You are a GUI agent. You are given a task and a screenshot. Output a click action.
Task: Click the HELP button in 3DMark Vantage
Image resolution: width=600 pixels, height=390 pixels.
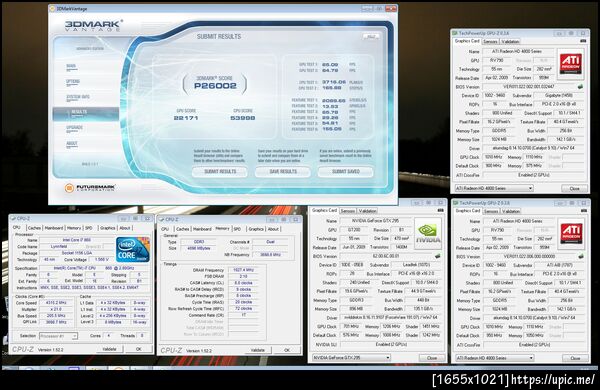tap(371, 36)
